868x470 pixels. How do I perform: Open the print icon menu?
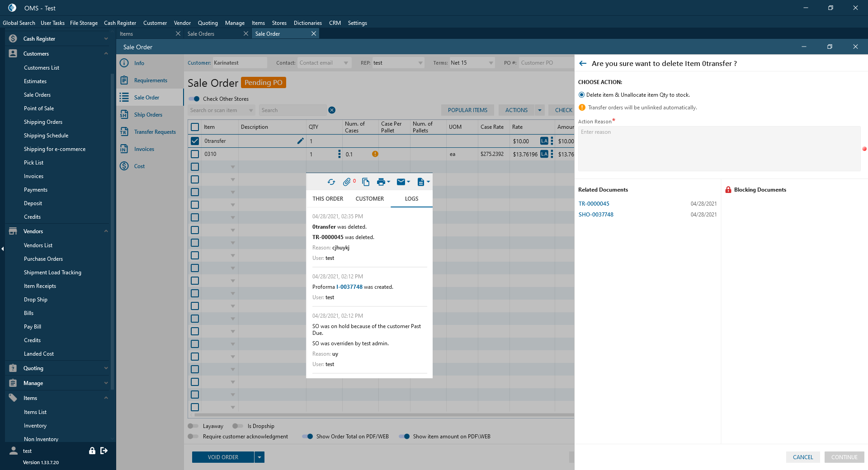pyautogui.click(x=383, y=182)
